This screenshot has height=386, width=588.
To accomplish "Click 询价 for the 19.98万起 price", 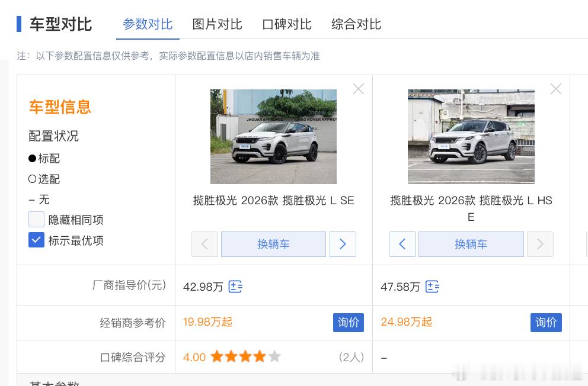I will click(349, 322).
